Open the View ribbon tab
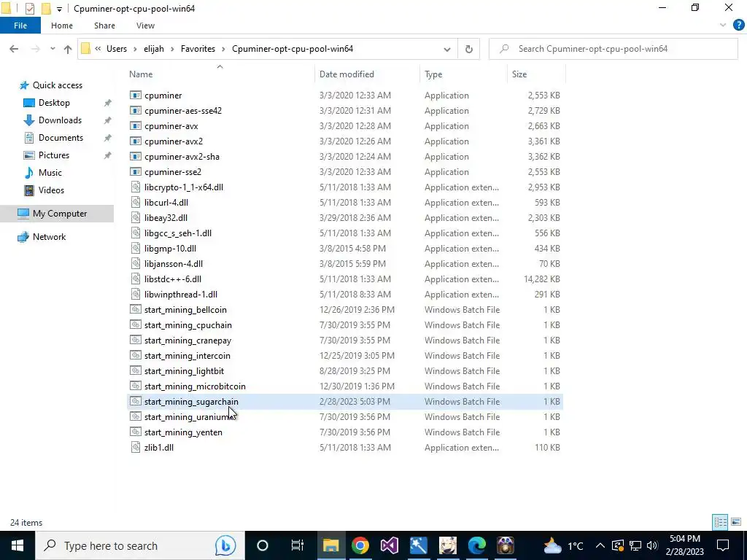 click(145, 26)
